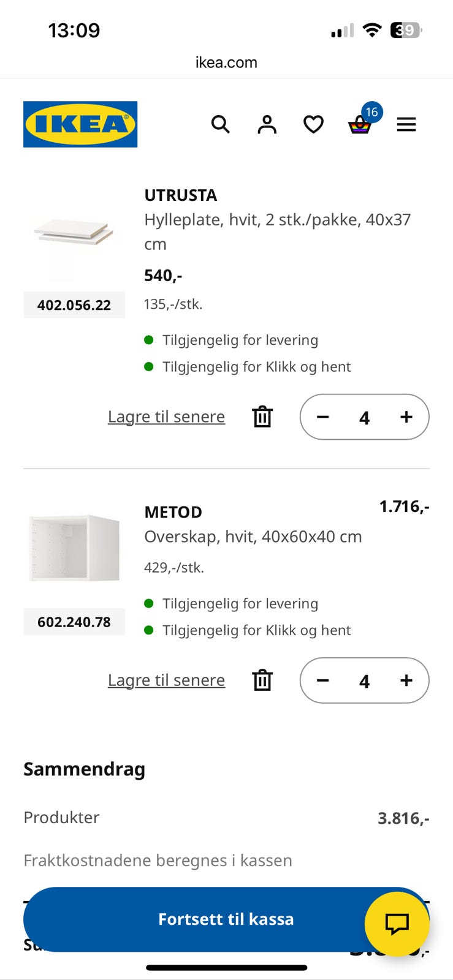Open the search magnifier icon
The width and height of the screenshot is (453, 980).
[x=220, y=124]
